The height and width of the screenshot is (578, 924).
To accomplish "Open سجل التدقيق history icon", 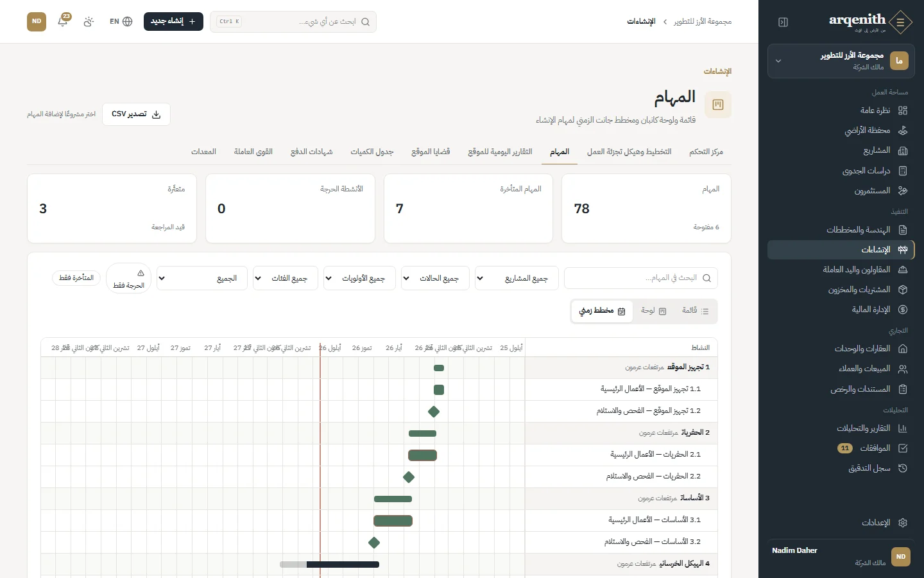I will point(903,468).
